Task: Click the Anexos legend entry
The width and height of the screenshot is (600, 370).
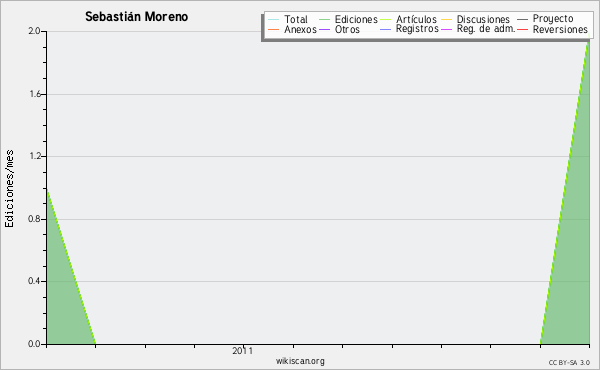Action: pyautogui.click(x=300, y=29)
